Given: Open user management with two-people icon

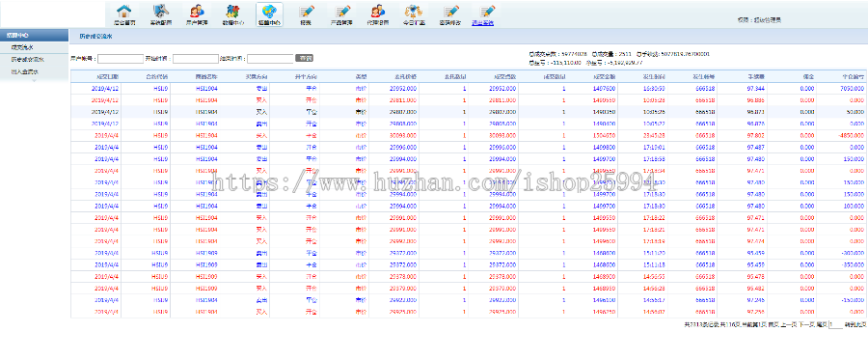Looking at the screenshot, I should click(x=197, y=14).
